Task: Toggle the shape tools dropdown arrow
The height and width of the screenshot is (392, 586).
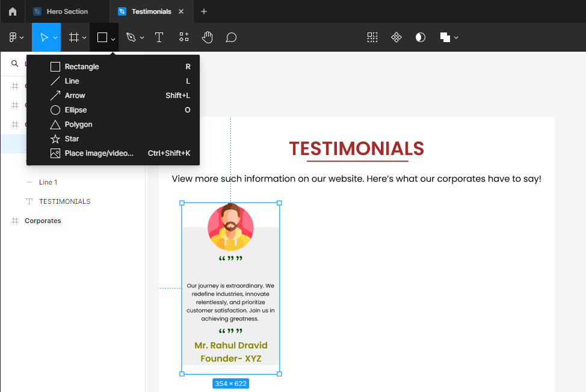Action: point(113,38)
